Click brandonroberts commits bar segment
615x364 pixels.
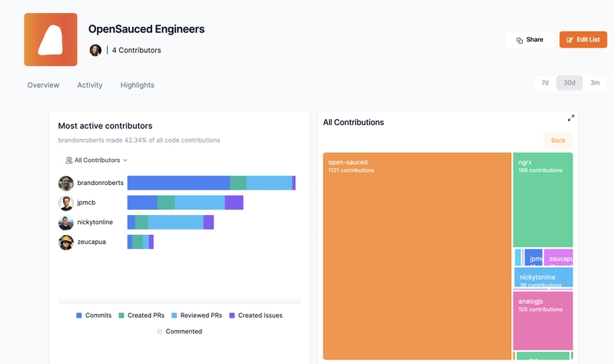[x=178, y=183]
